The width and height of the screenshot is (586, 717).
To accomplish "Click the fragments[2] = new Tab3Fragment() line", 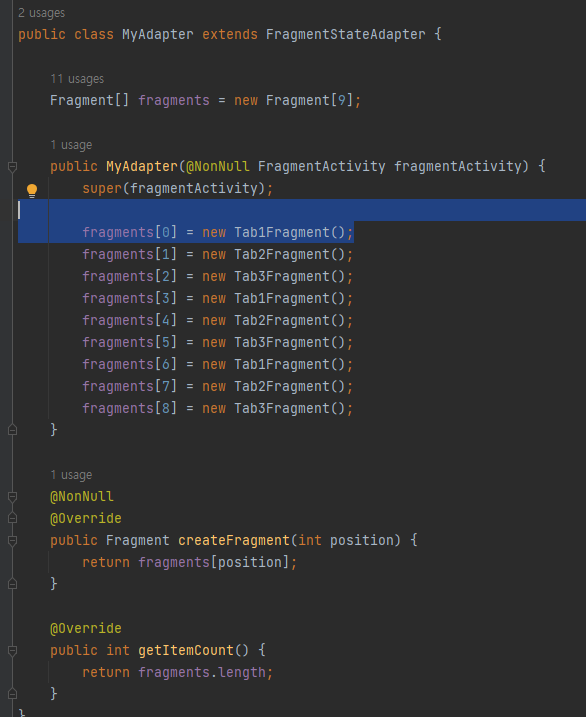I will tap(218, 276).
